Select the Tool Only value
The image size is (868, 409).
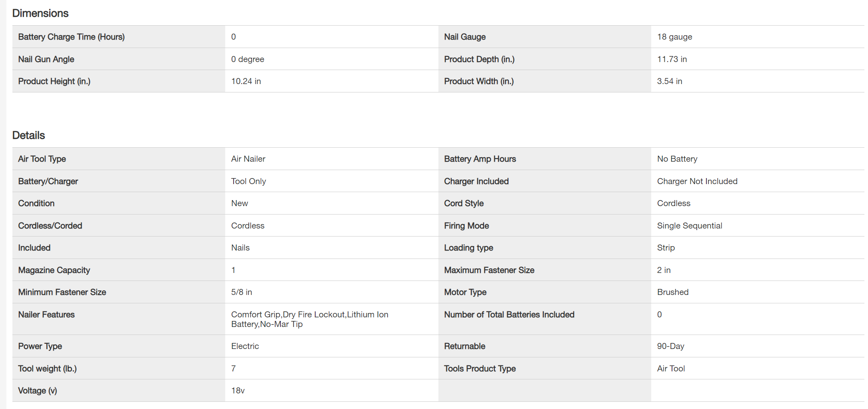248,181
